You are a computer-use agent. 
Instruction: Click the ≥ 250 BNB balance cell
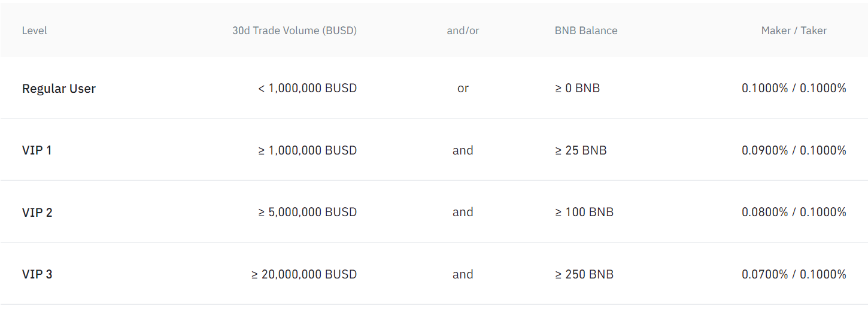pyautogui.click(x=584, y=274)
